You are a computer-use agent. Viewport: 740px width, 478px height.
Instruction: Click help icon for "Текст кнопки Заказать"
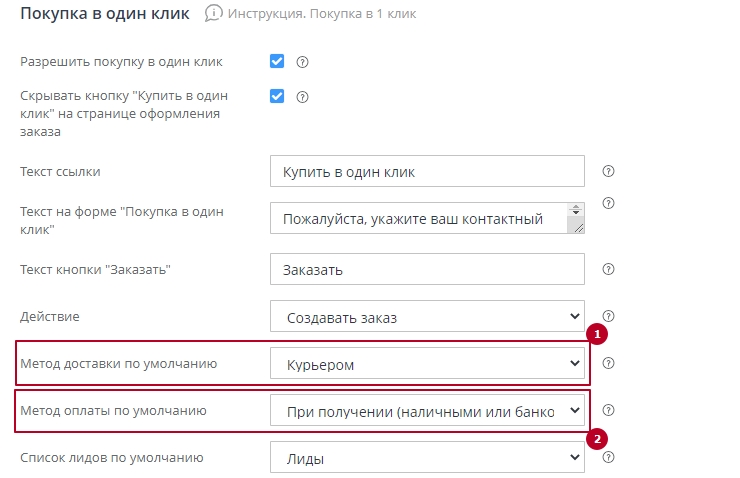608,269
